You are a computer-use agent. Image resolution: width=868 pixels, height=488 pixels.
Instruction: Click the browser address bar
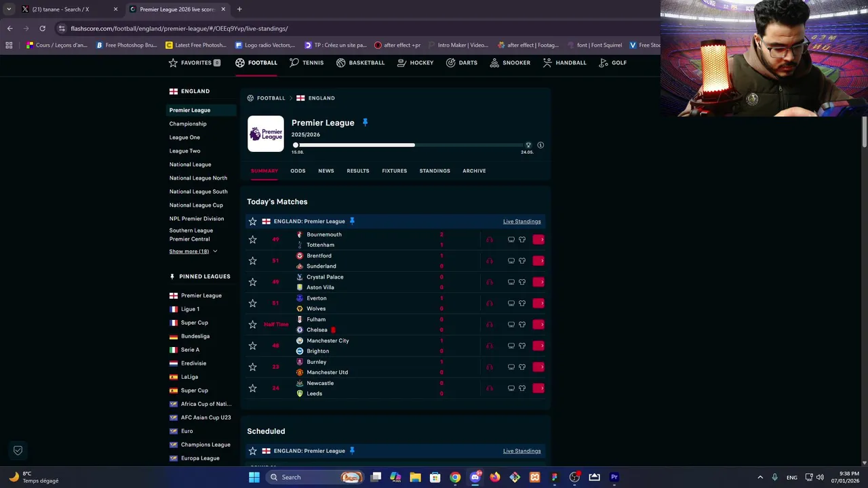[359, 28]
